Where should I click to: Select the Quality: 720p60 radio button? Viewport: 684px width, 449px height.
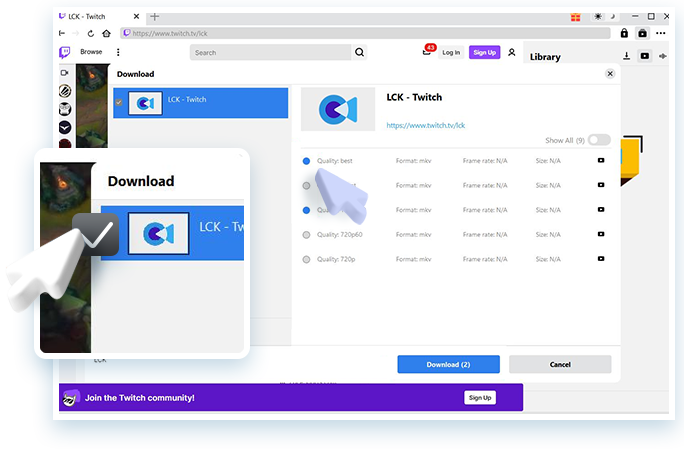(306, 235)
